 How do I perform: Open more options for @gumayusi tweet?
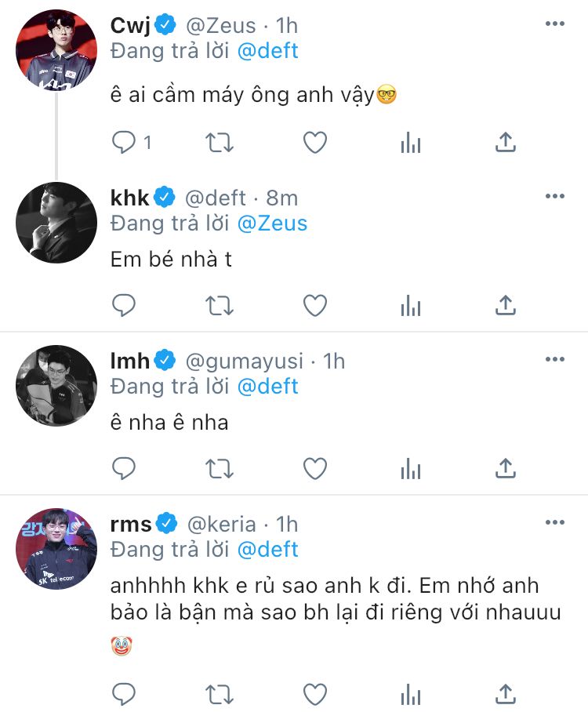(x=554, y=359)
